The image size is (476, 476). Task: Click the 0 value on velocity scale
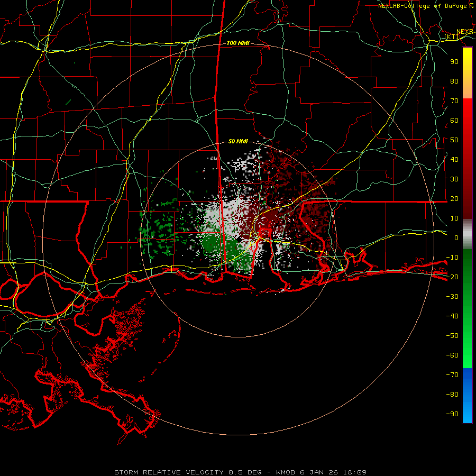pos(456,237)
